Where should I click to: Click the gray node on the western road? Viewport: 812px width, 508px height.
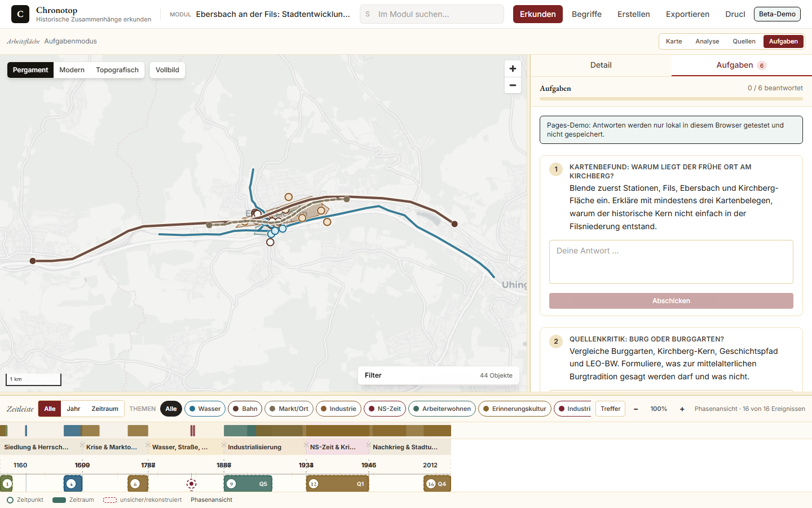point(209,225)
